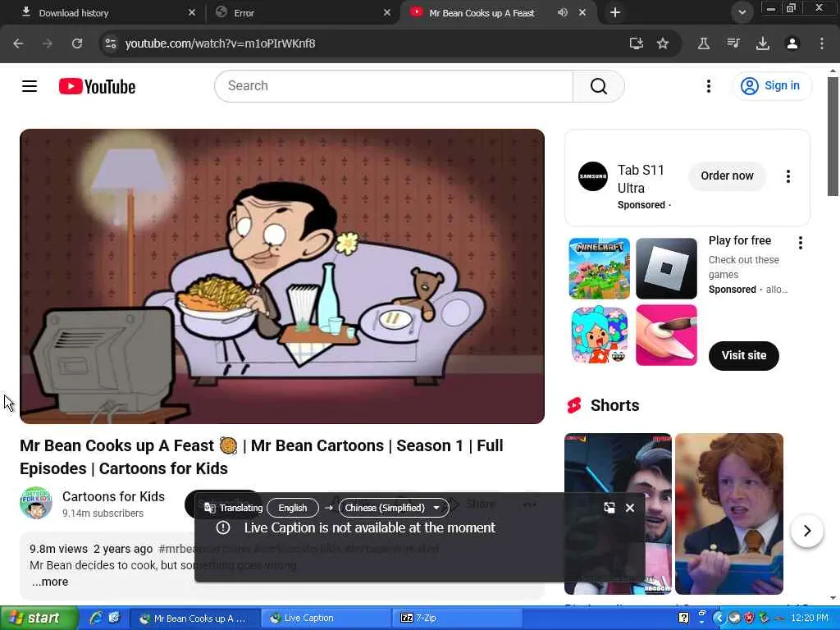The image size is (840, 630).
Task: Expand video description with ...more
Action: (50, 582)
